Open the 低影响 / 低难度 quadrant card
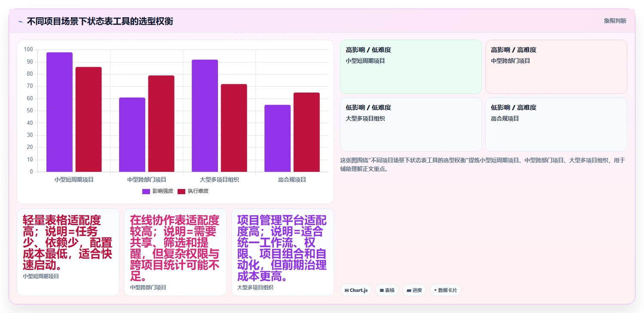The image size is (644, 313). pyautogui.click(x=411, y=124)
